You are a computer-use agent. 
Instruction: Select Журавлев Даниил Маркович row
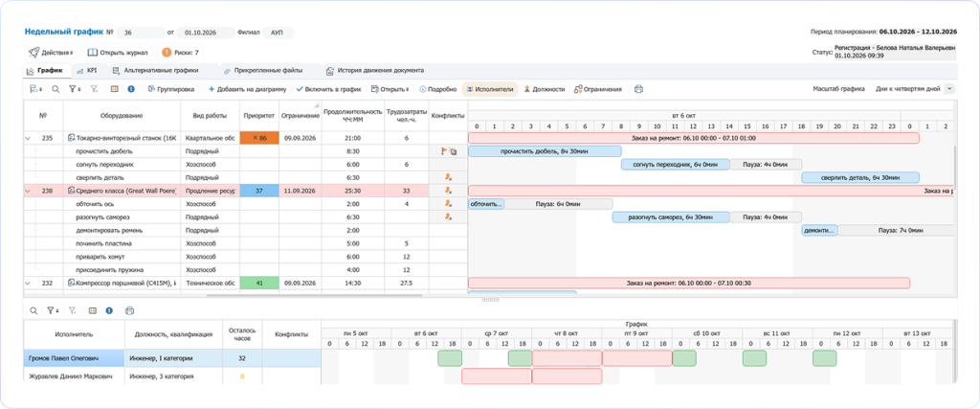(x=172, y=376)
